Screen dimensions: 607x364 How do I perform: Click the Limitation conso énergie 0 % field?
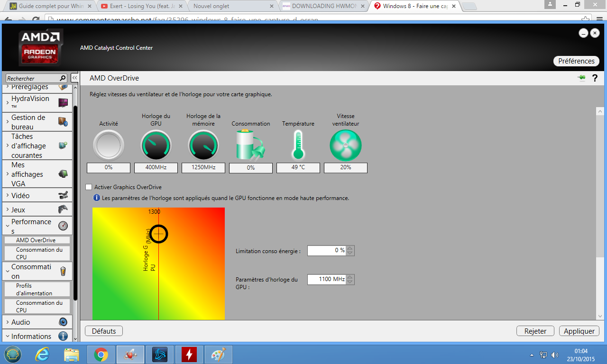pos(327,250)
